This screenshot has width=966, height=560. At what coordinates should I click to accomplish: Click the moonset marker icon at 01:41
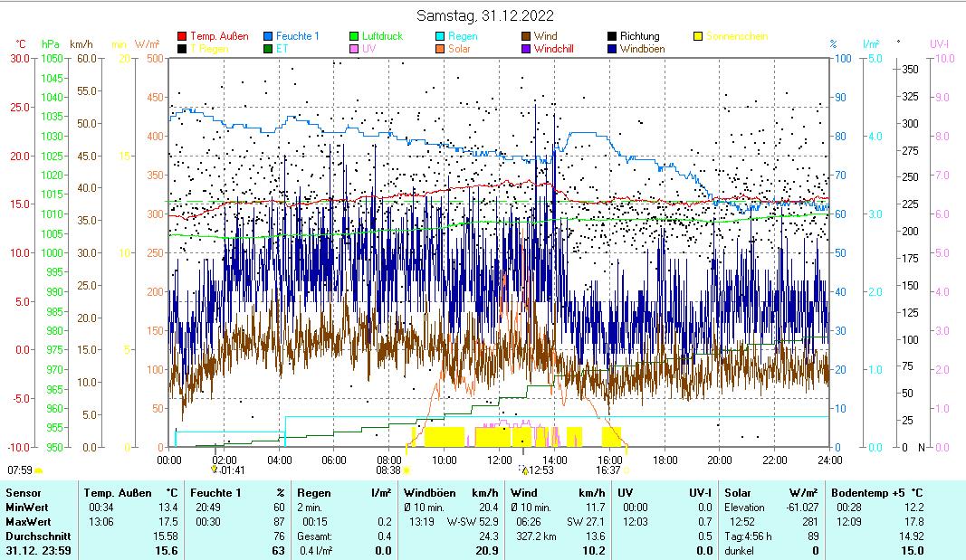[x=215, y=470]
